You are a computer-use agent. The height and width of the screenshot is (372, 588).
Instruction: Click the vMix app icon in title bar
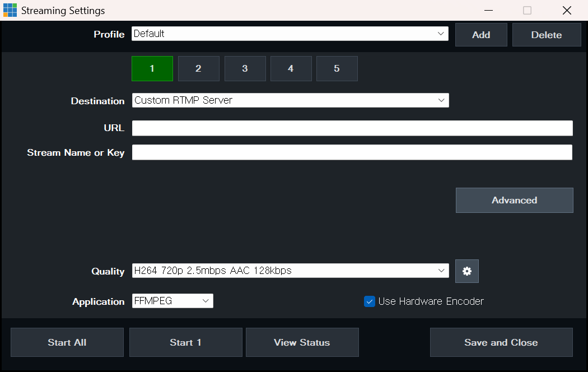[10, 10]
